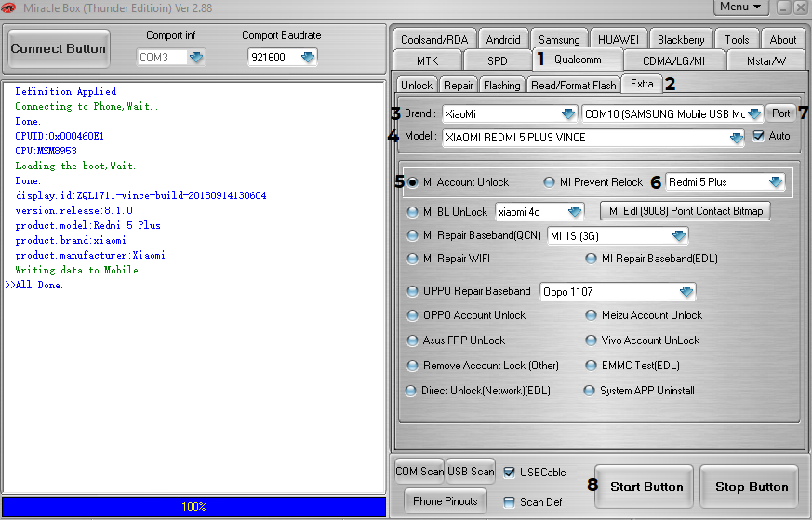This screenshot has height=520, width=812.
Task: Click the Connect Button
Action: (59, 48)
